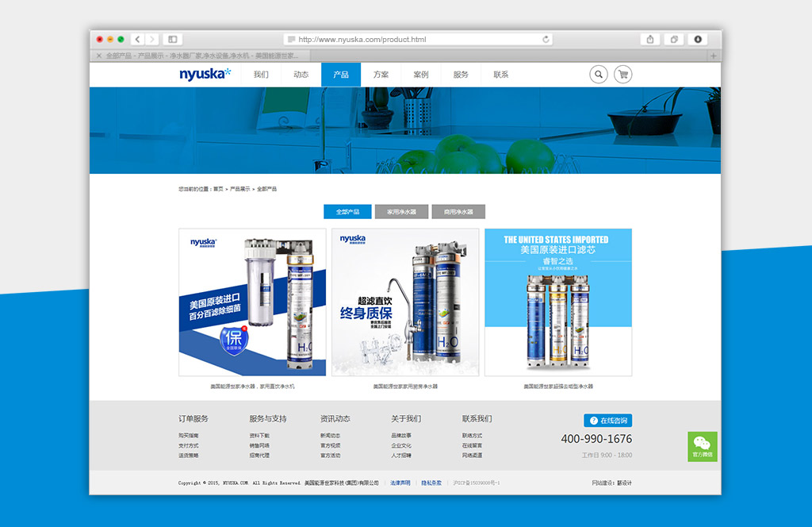Open the shopping cart icon
Image resolution: width=812 pixels, height=527 pixels.
pyautogui.click(x=622, y=75)
